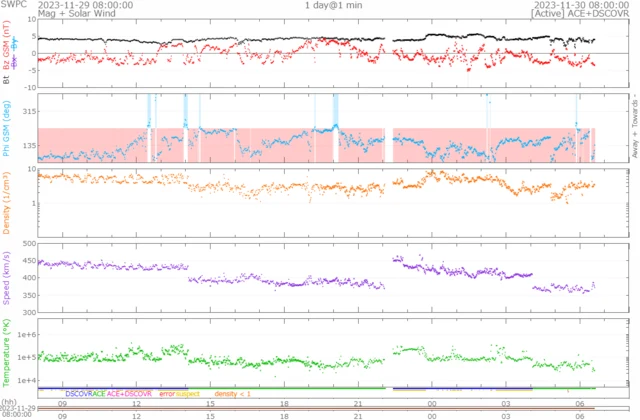Select the orange density < 1 legend entry
640x420 pixels.
point(232,394)
